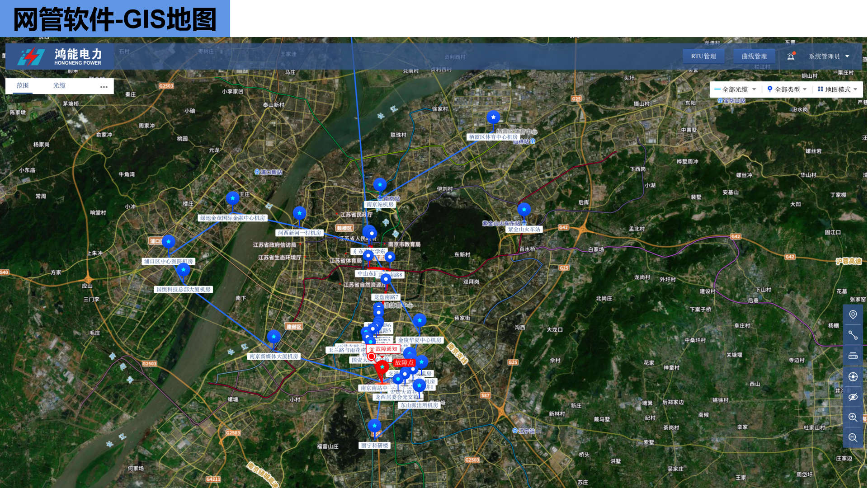Select the 紫金山火车站 station marker
868x488 pixels.
(524, 210)
